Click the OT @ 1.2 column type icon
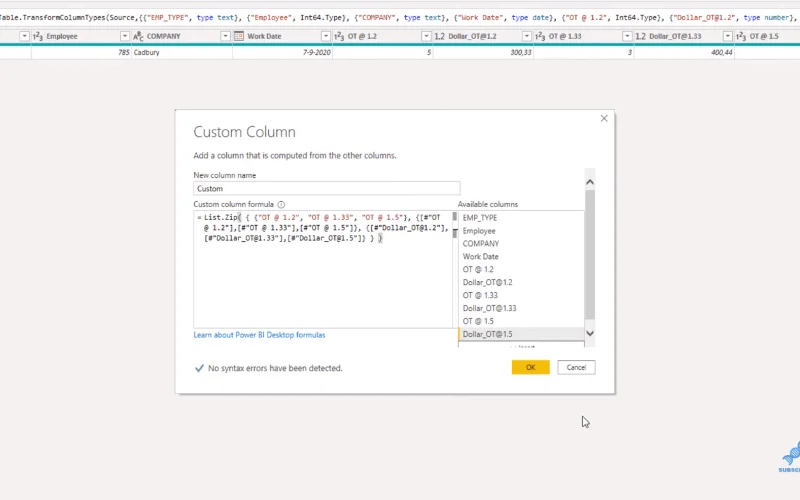The height and width of the screenshot is (500, 800). [339, 36]
